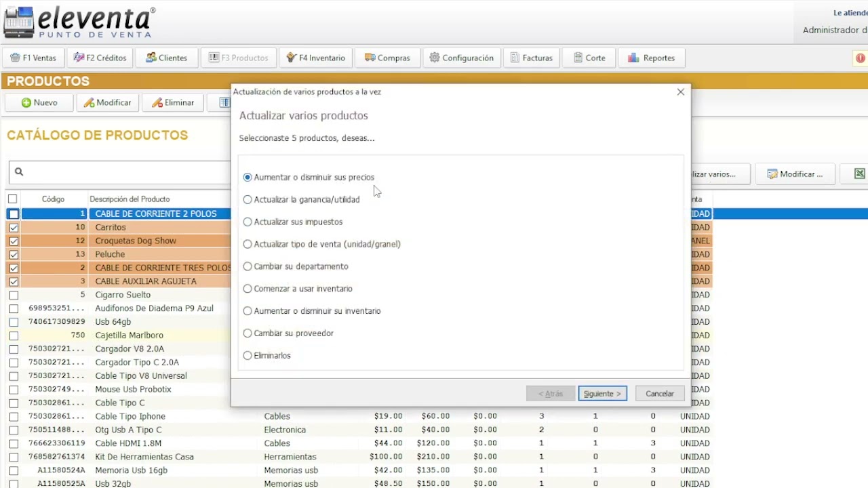Image resolution: width=868 pixels, height=488 pixels.
Task: Go to the Clientes section
Action: click(166, 58)
